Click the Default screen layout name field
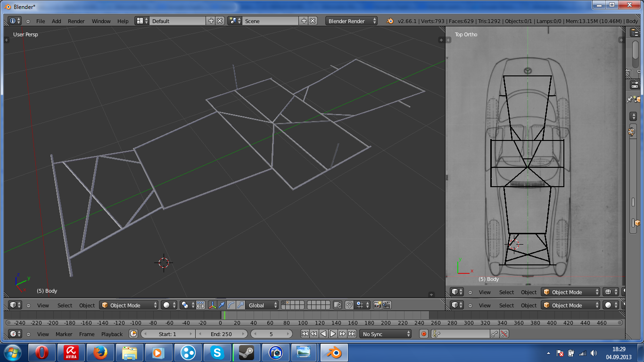This screenshot has width=644, height=362. pyautogui.click(x=178, y=21)
